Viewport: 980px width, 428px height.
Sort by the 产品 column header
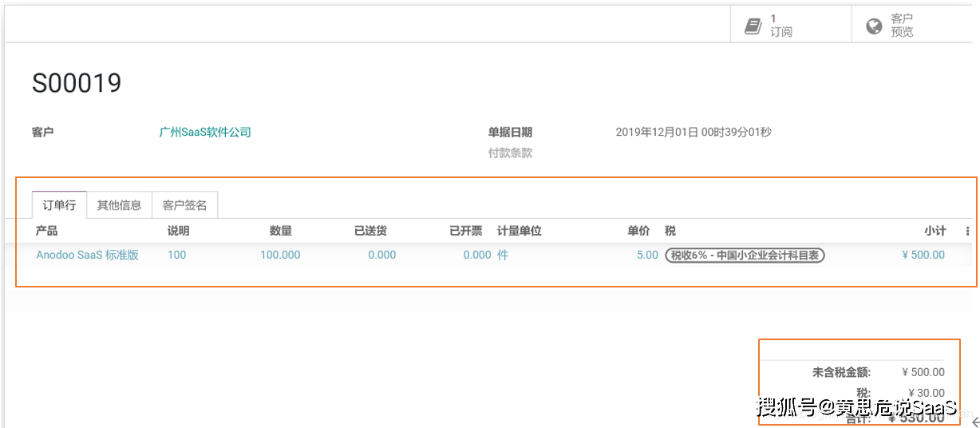[x=47, y=231]
